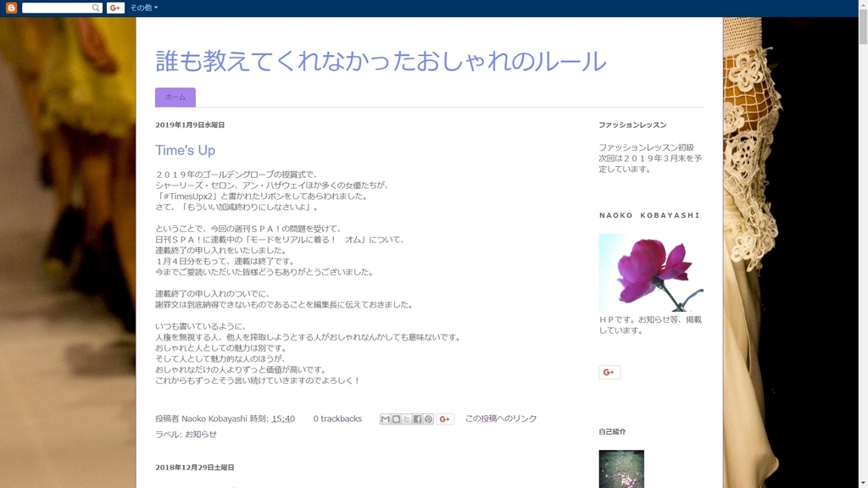868x488 pixels.
Task: Click the 自己紹介 profile photo thumbnail
Action: pos(621,469)
